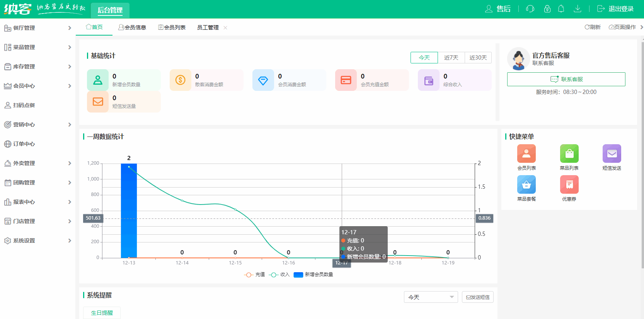Screen dimensions: 644x319
Task: Toggle 收入 series in chart legend
Action: [279, 275]
